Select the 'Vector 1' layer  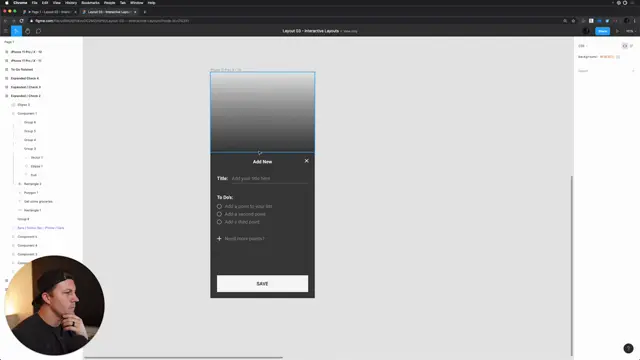pyautogui.click(x=37, y=158)
